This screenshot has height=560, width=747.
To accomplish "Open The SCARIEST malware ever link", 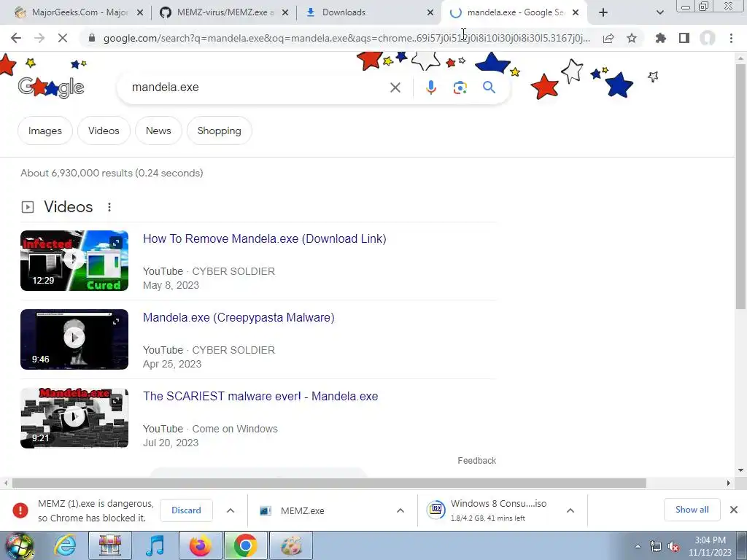I will coord(260,396).
